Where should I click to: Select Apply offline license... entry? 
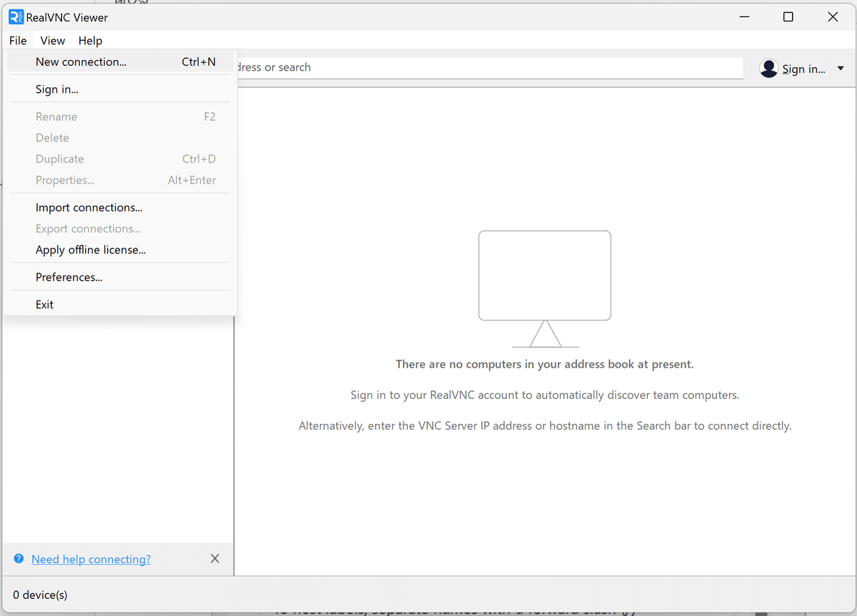point(120,250)
